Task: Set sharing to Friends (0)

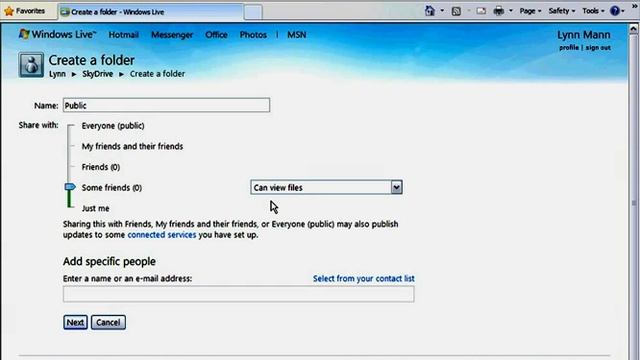Action: pyautogui.click(x=101, y=167)
